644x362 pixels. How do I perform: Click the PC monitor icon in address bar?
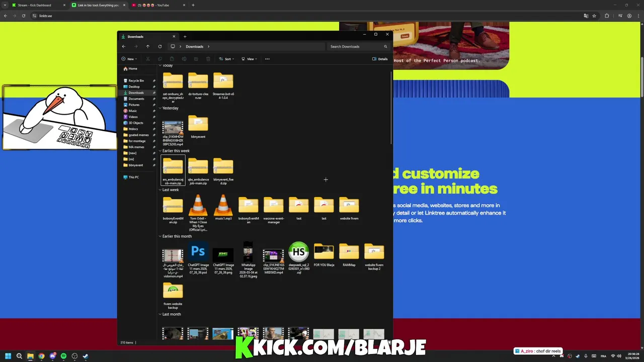click(173, 46)
